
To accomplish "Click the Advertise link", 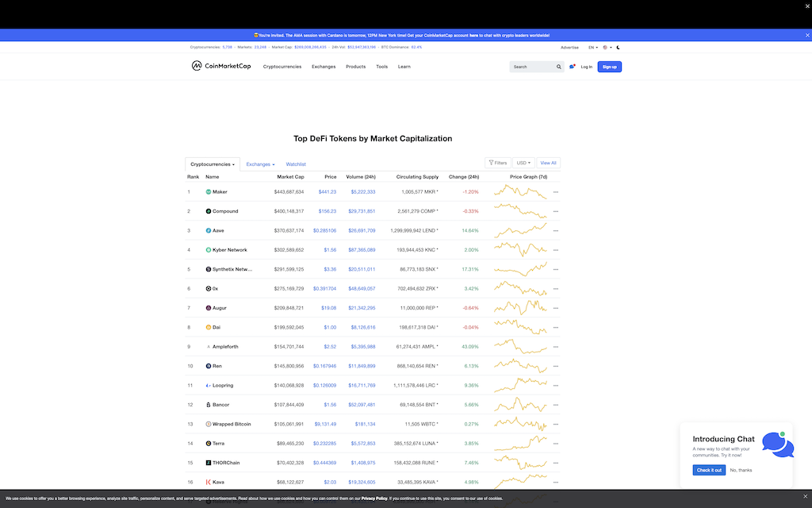I will 569,47.
